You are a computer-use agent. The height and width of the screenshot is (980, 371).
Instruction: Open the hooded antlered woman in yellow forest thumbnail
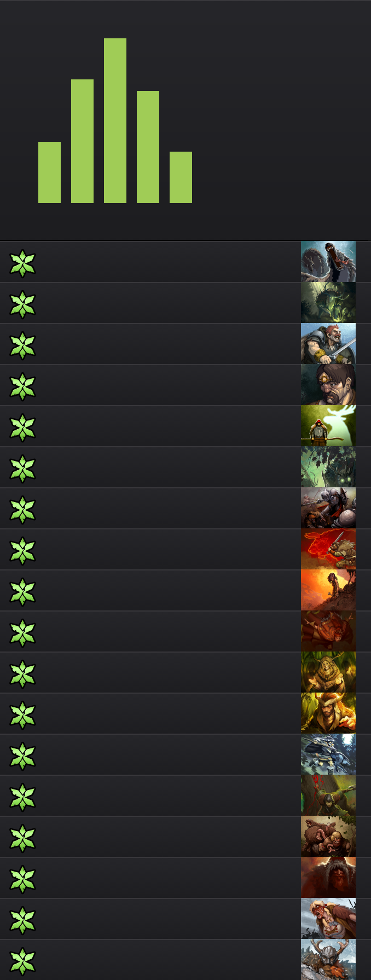coord(328,672)
